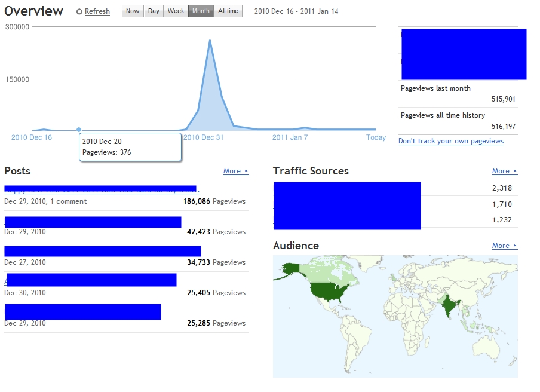The height and width of the screenshot is (392, 540).
Task: Show All time statistics
Action: 228,11
